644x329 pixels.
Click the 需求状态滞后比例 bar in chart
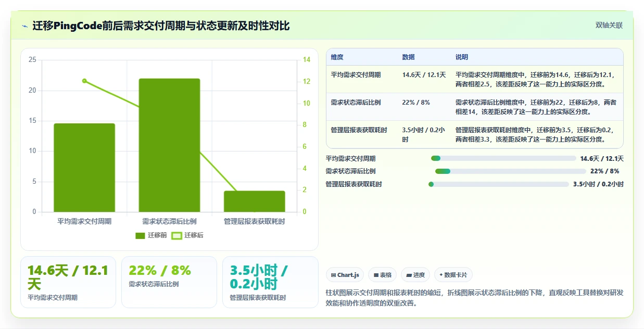pos(169,145)
